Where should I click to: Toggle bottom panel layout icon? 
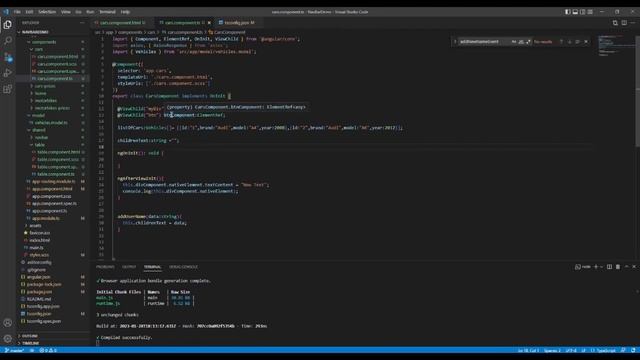tap(575, 12)
